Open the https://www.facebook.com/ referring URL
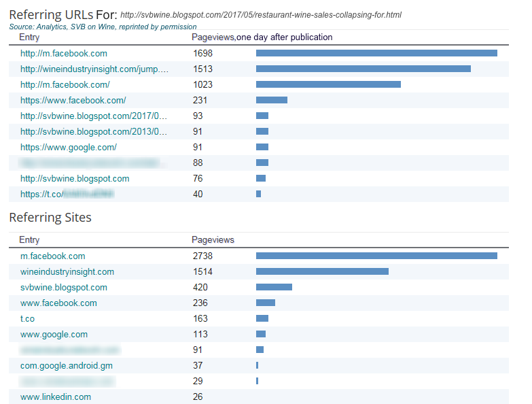Viewport: 532px width, 404px height. coord(73,100)
